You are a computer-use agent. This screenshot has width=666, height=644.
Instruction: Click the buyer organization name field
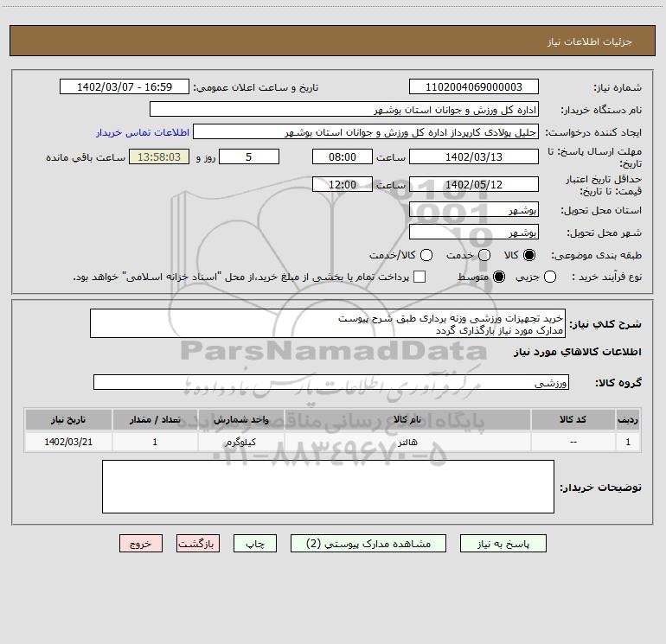click(344, 110)
